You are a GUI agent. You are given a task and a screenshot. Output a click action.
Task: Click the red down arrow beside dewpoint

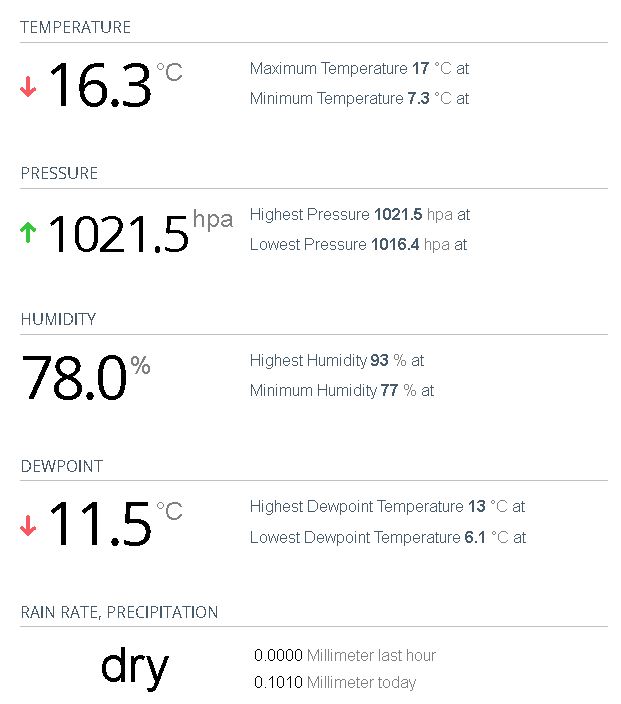click(28, 525)
